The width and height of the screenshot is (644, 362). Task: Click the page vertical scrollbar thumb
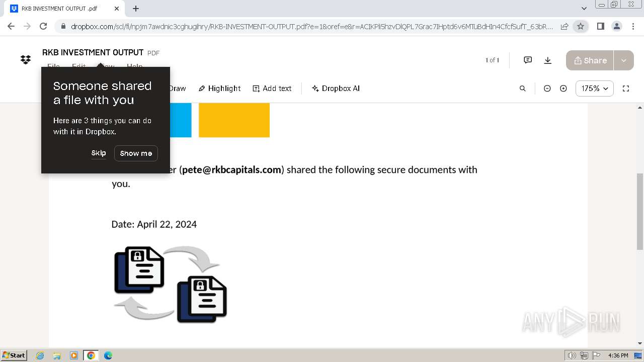tap(640, 211)
